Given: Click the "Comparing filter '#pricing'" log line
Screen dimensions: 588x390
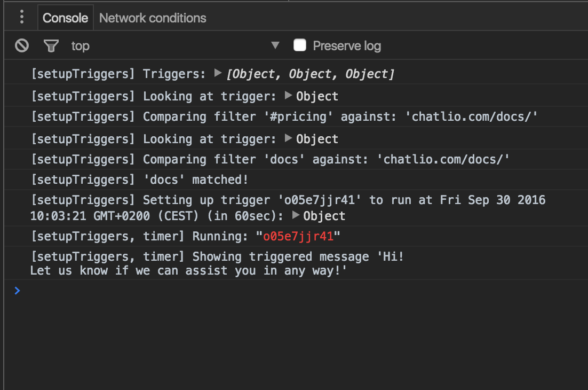Looking at the screenshot, I should point(296,116).
